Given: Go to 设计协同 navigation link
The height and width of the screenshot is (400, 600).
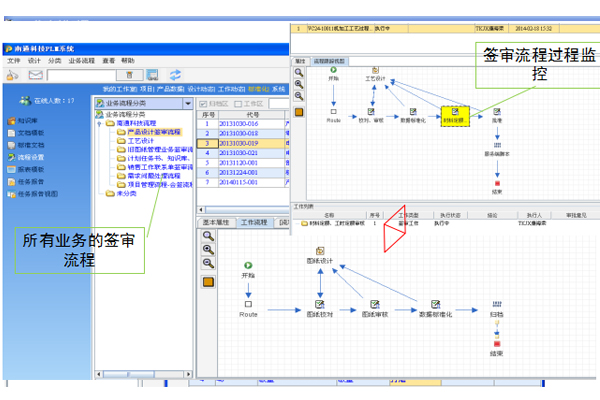Looking at the screenshot, I should click(201, 89).
